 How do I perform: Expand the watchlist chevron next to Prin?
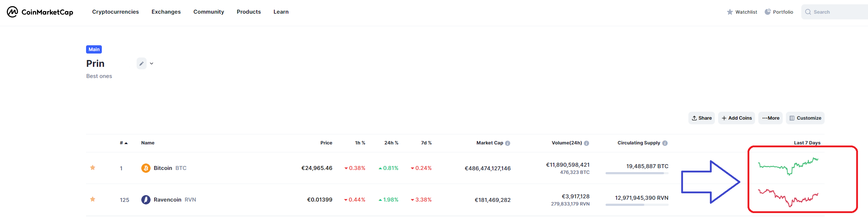(152, 64)
